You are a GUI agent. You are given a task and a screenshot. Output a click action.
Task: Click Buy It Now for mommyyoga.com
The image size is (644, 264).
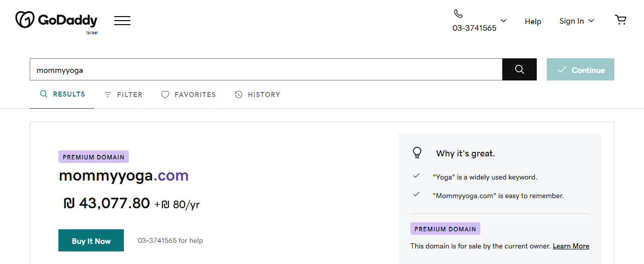pyautogui.click(x=91, y=240)
